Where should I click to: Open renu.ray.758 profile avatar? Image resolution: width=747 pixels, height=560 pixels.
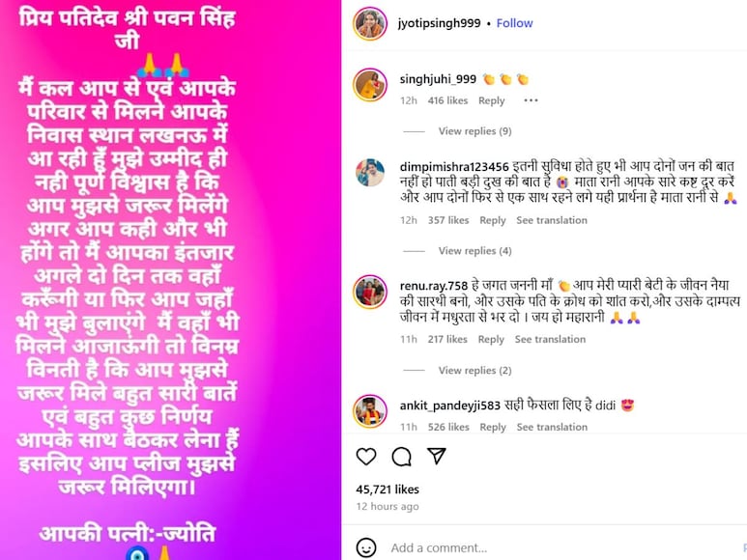pyautogui.click(x=370, y=292)
